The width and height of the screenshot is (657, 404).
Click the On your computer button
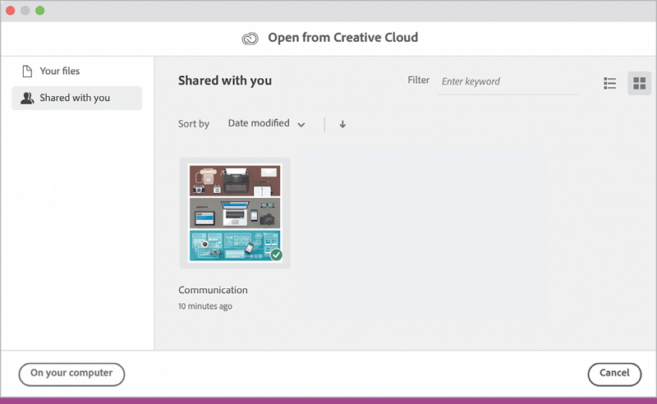click(x=72, y=374)
